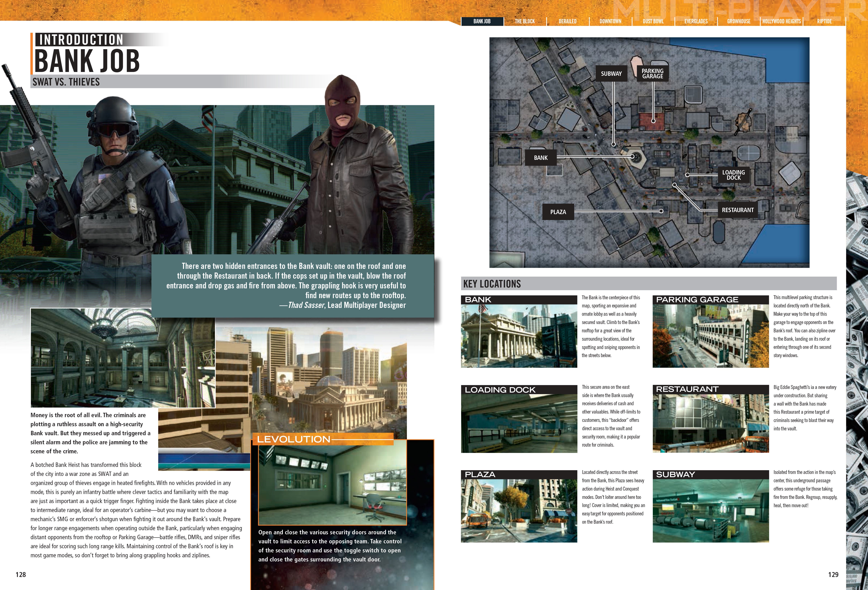Click the RESTAURANT key location heading

pos(710,389)
